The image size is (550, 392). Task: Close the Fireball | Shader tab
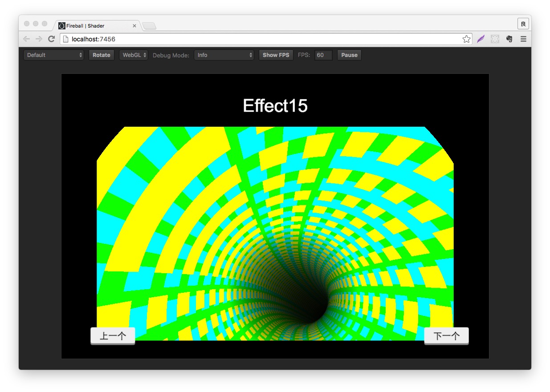pyautogui.click(x=134, y=26)
